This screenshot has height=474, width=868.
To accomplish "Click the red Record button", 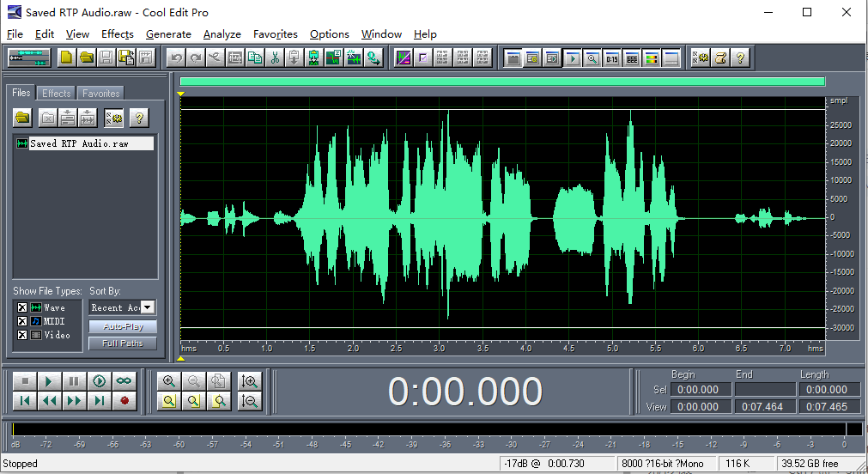I will coord(124,400).
